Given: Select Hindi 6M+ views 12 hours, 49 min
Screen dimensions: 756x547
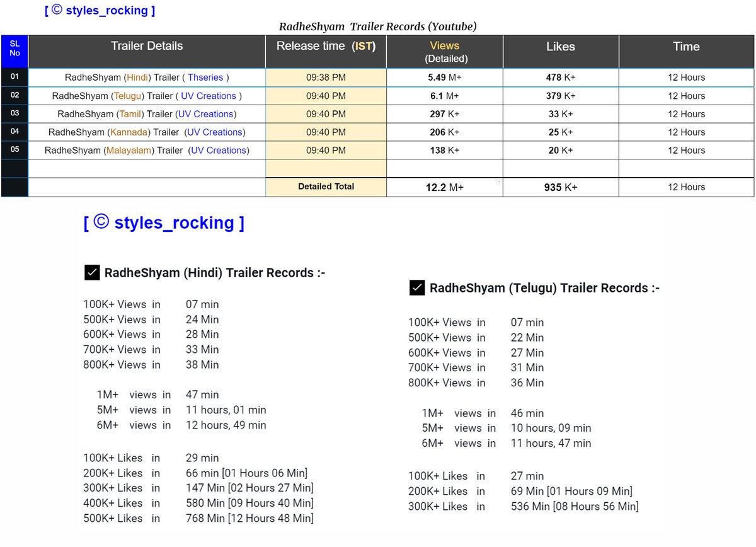Looking at the screenshot, I should pos(181,425).
